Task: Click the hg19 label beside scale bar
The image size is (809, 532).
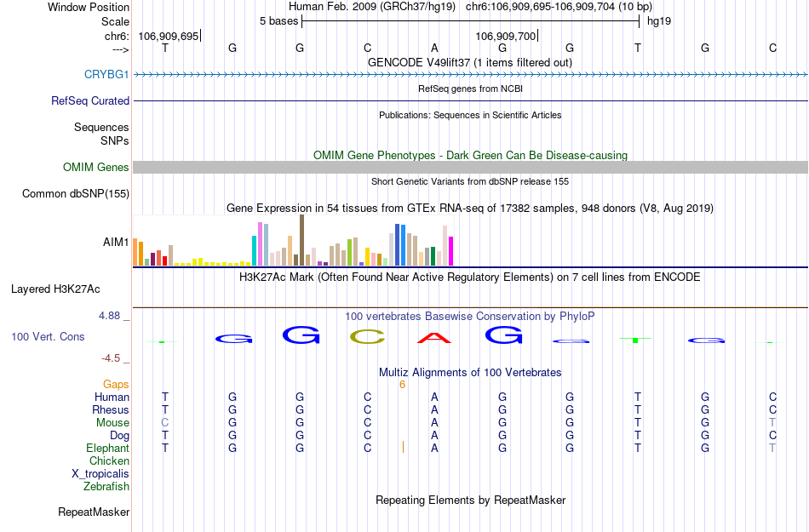Action: pyautogui.click(x=659, y=21)
